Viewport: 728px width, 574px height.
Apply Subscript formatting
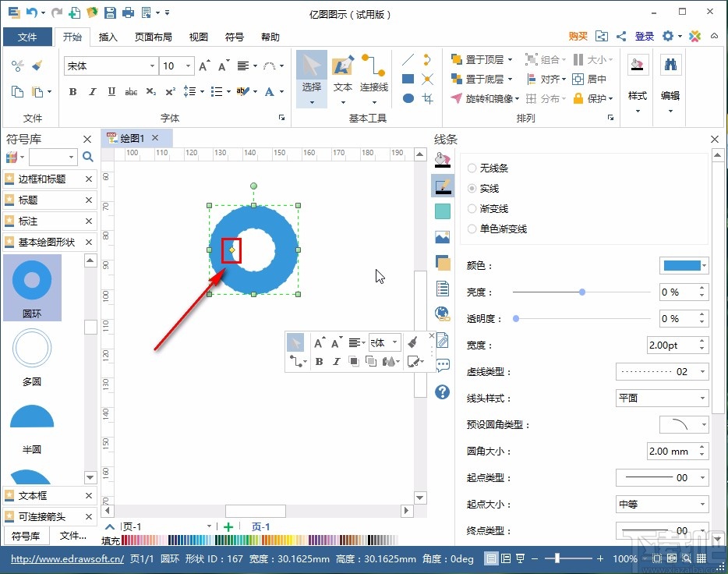[151, 91]
